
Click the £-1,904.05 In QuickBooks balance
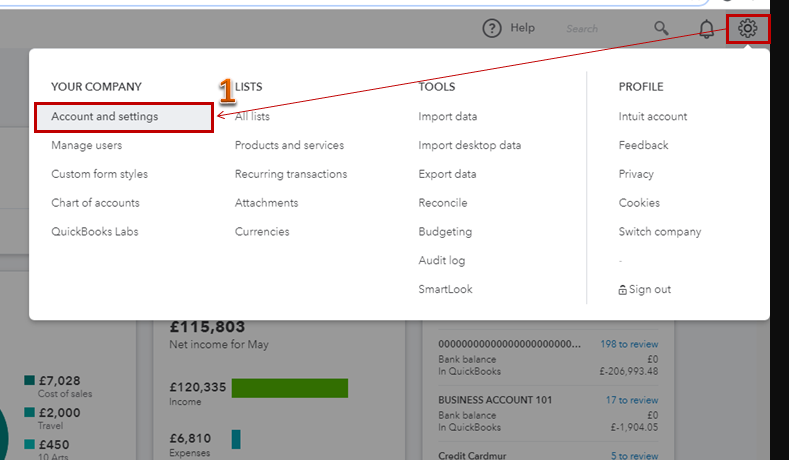(x=634, y=427)
